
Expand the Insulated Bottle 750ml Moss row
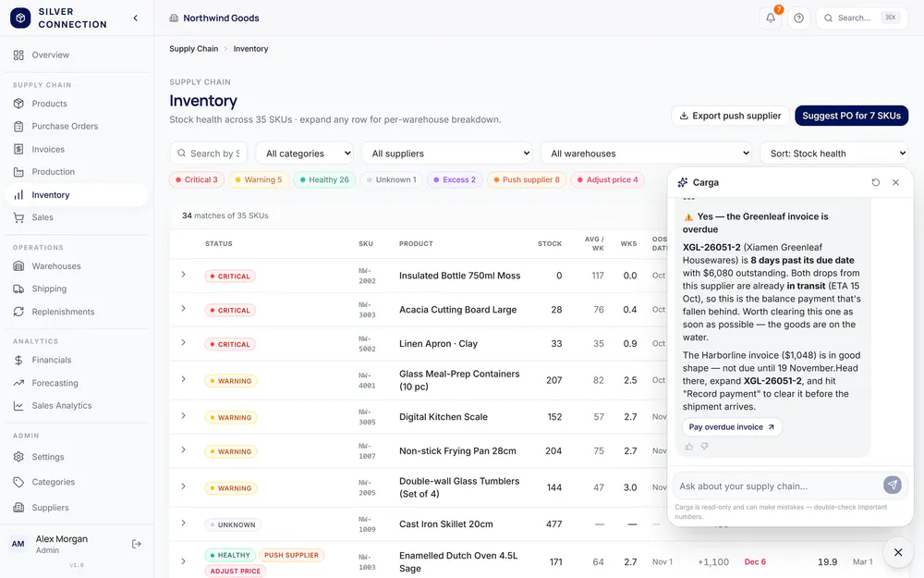pos(183,275)
